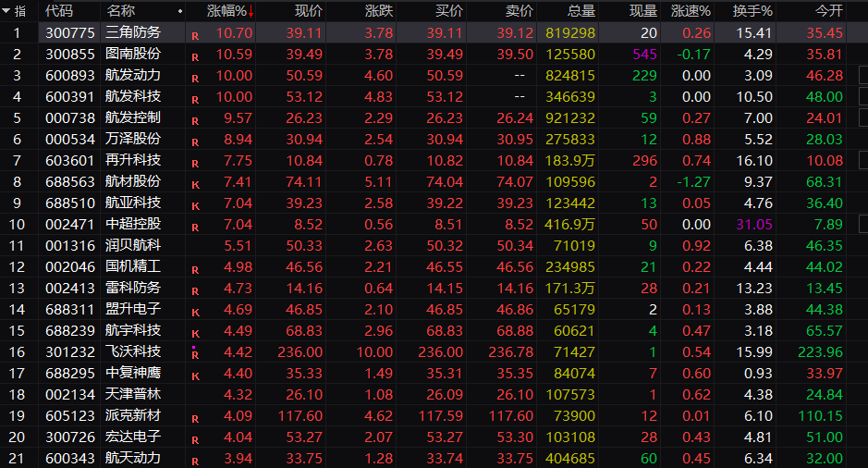
Task: Click the red sort arrow on 涨幅%
Action: tap(251, 12)
